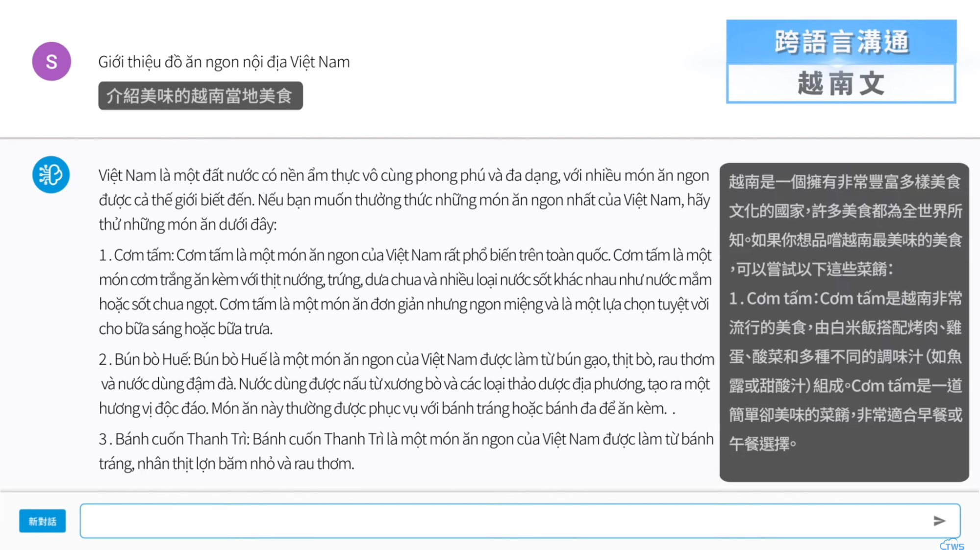Click the 跨語言溝通 banner header
Viewport: 980px width, 550px height.
pos(841,42)
